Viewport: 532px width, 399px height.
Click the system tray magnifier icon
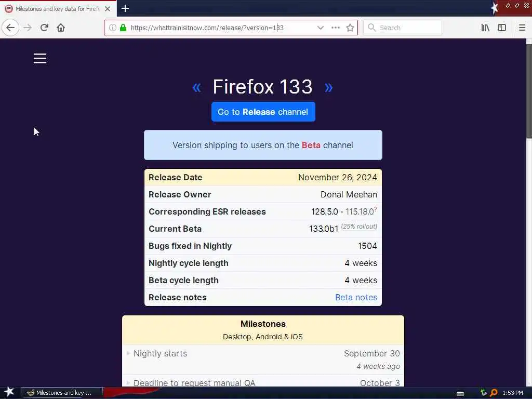tap(494, 393)
